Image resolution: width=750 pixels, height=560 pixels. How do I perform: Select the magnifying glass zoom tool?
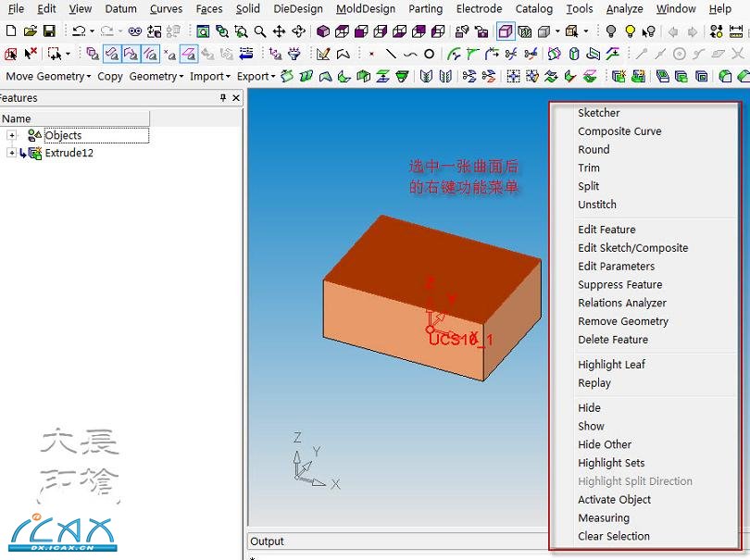coord(260,31)
